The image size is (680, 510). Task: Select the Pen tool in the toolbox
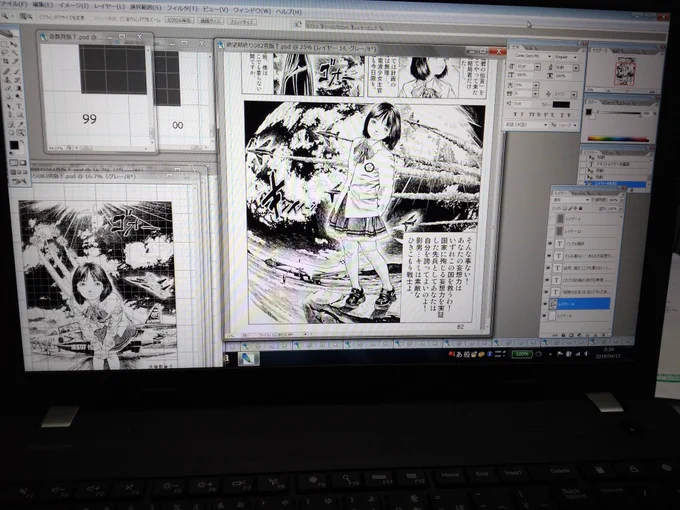click(x=10, y=114)
